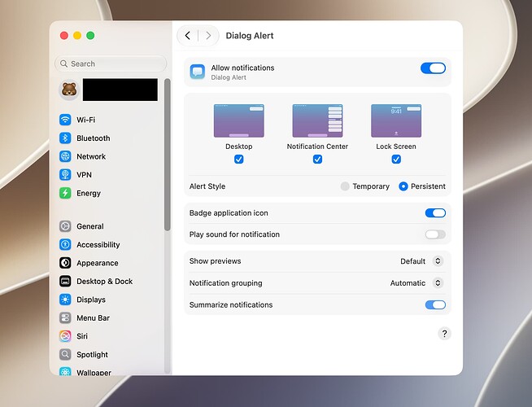This screenshot has height=407, width=532.
Task: Go forward with the right chevron
Action: coord(208,36)
